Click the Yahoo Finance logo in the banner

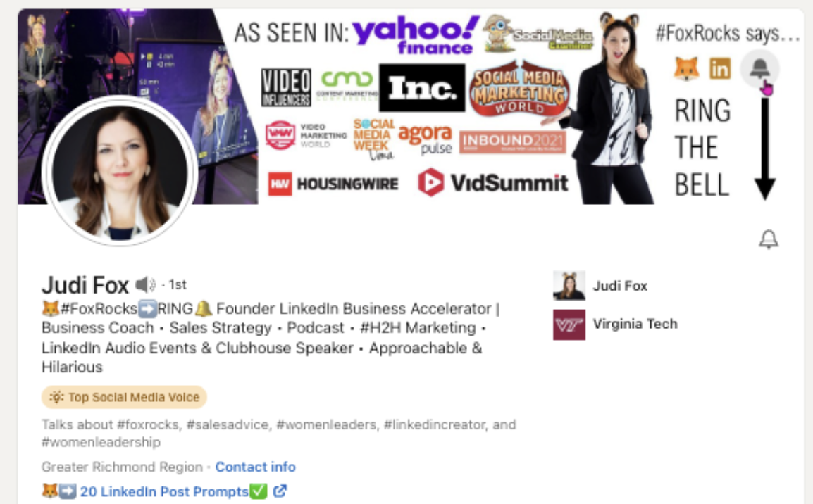pyautogui.click(x=416, y=34)
